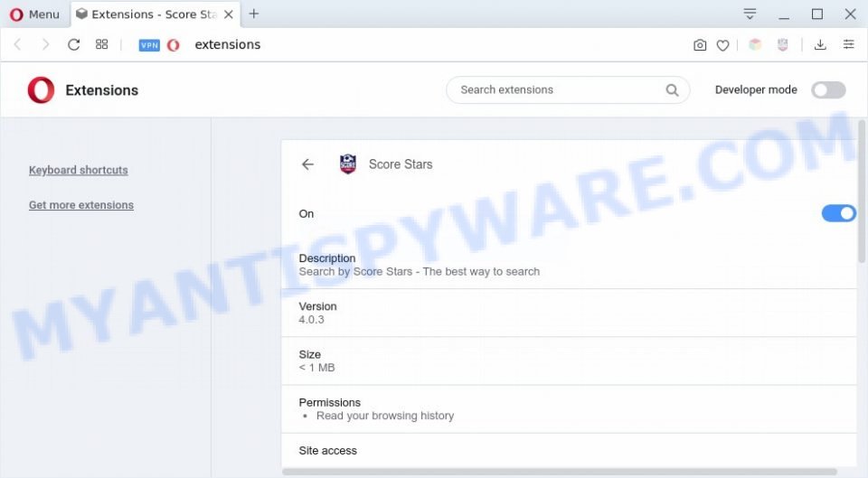Open the Speed Dial grid icon
Viewport: 868px width, 478px height.
102,44
